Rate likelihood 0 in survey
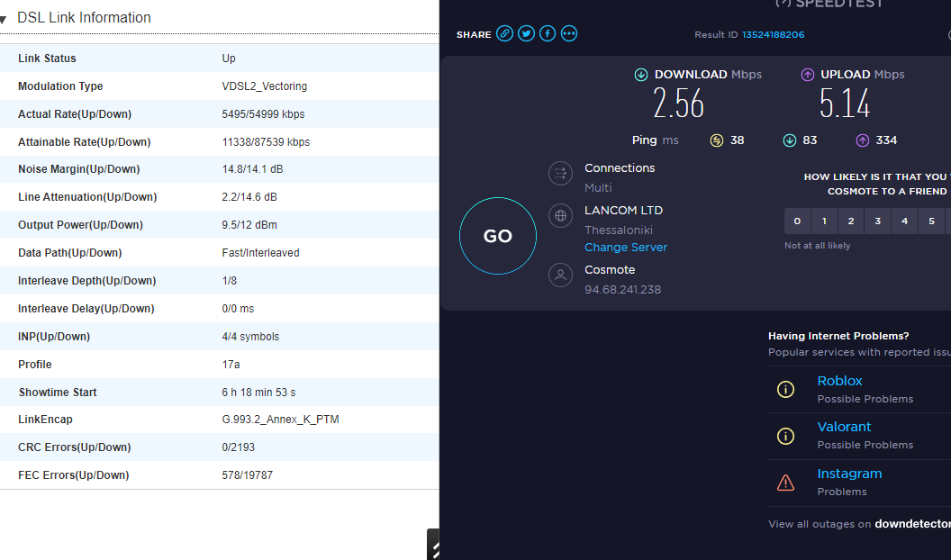 pyautogui.click(x=797, y=221)
